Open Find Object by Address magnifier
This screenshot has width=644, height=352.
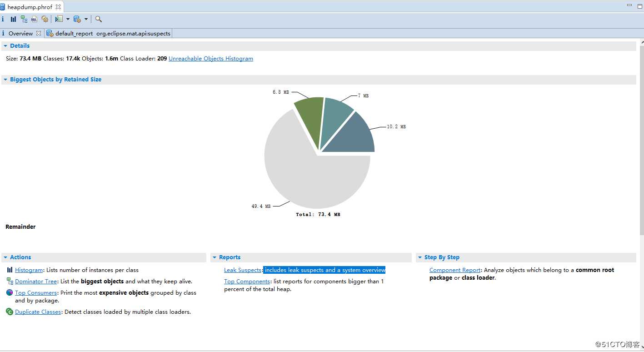click(x=99, y=19)
